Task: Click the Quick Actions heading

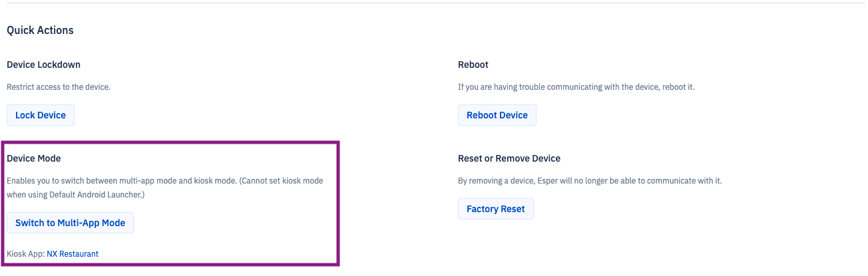Action: tap(40, 30)
